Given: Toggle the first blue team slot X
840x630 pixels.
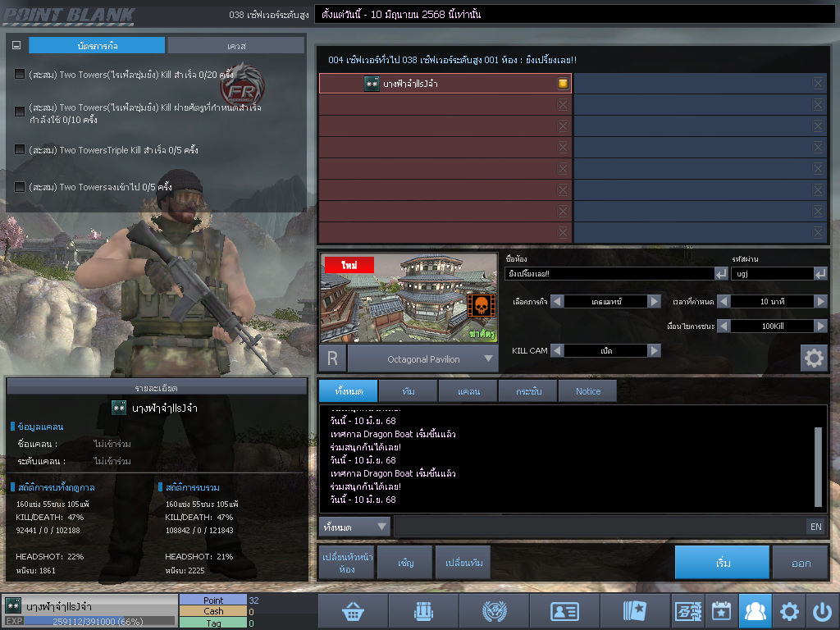Looking at the screenshot, I should 818,83.
